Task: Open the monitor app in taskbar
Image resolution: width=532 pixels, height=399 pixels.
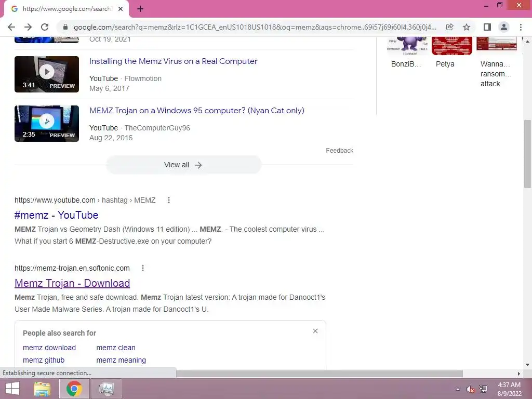Action: coord(107,389)
